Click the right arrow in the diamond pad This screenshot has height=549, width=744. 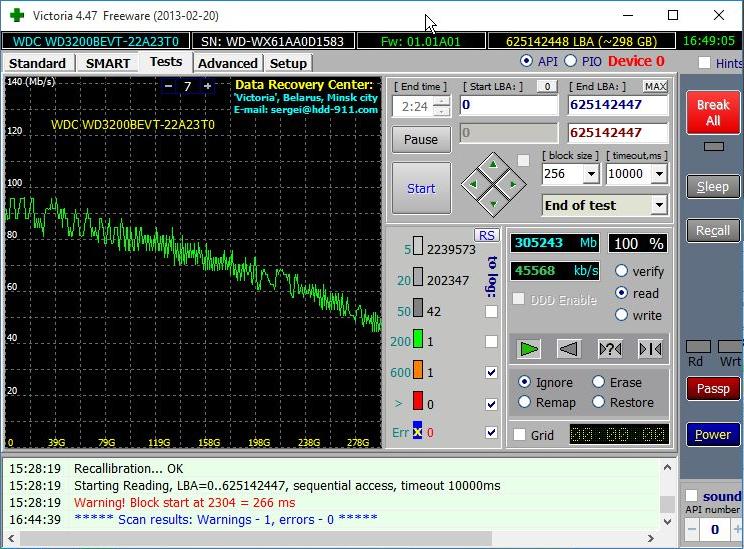click(513, 184)
